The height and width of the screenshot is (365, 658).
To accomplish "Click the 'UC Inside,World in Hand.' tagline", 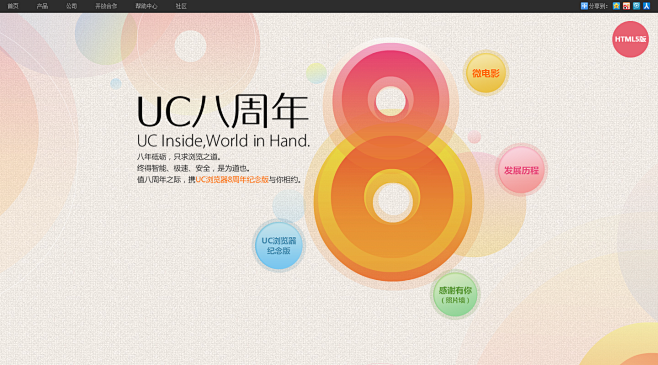I will click(223, 141).
